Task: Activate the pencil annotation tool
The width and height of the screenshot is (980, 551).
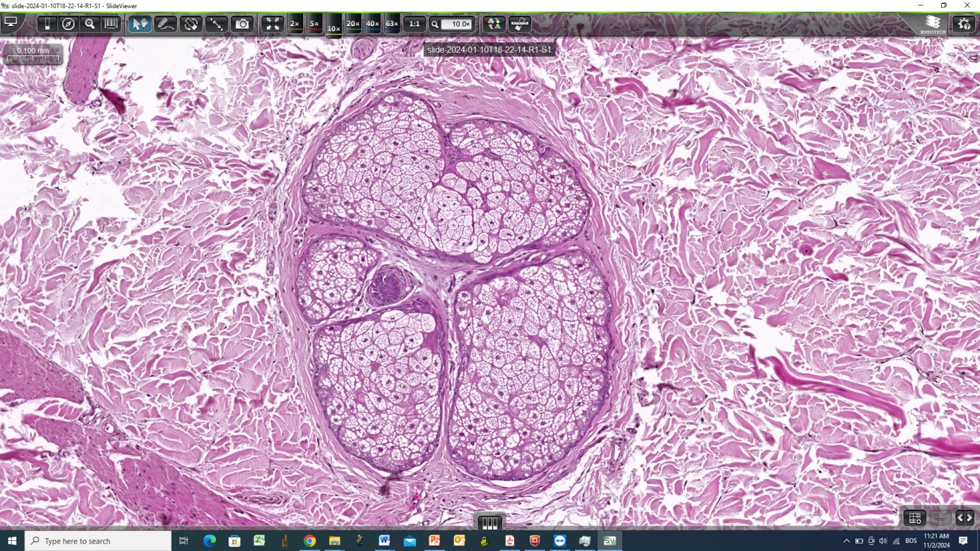Action: [165, 24]
